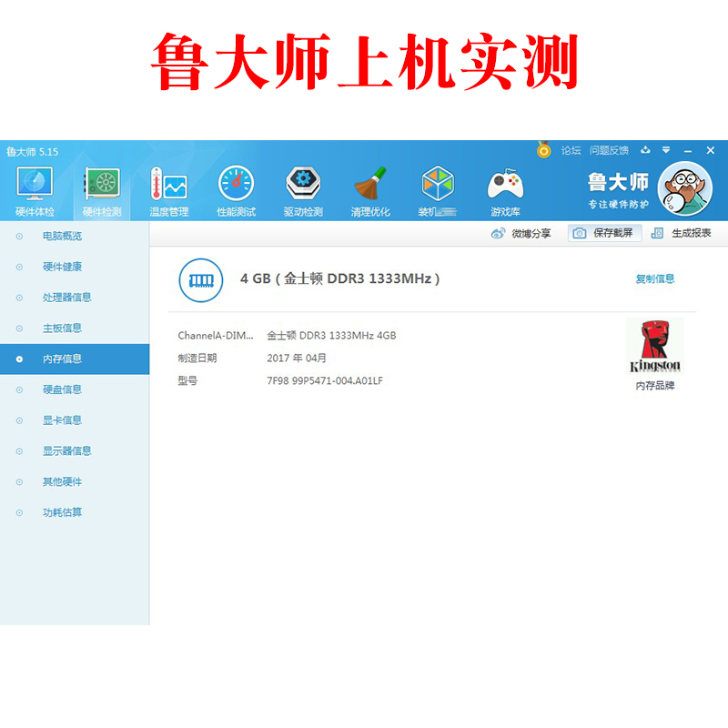This screenshot has width=728, height=728.
Task: Click the Kingston brand logo
Action: click(655, 347)
